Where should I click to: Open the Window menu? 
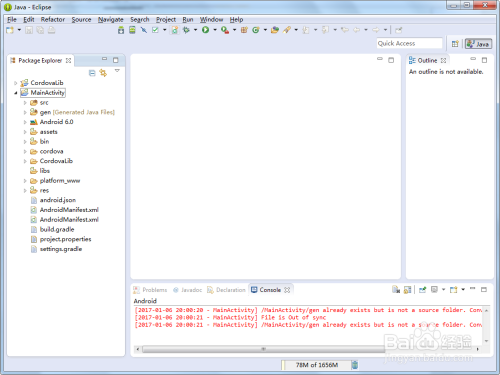(211, 19)
